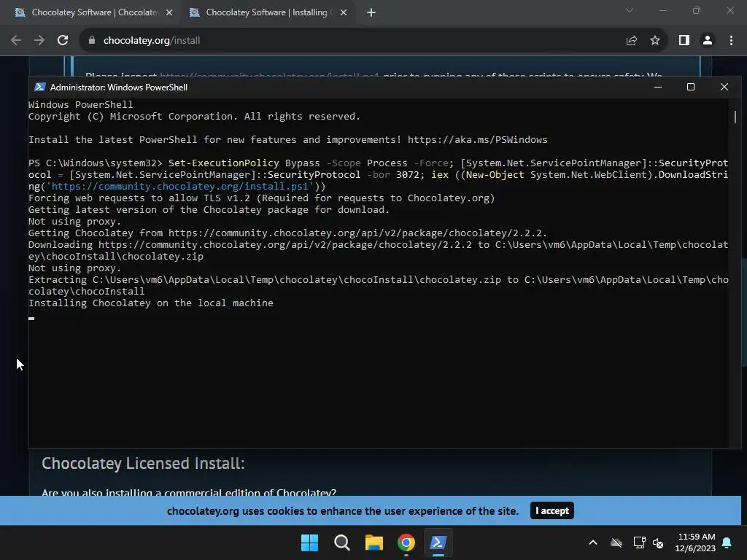This screenshot has height=560, width=747.
Task: Show hidden system tray icons
Action: (593, 542)
